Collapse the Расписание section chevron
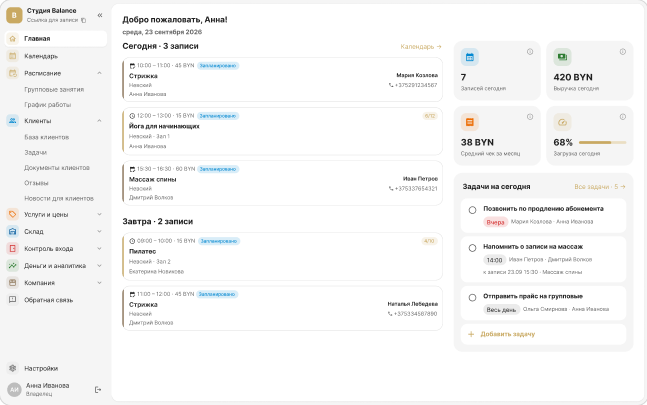This screenshot has height=405, width=647. coord(99,73)
